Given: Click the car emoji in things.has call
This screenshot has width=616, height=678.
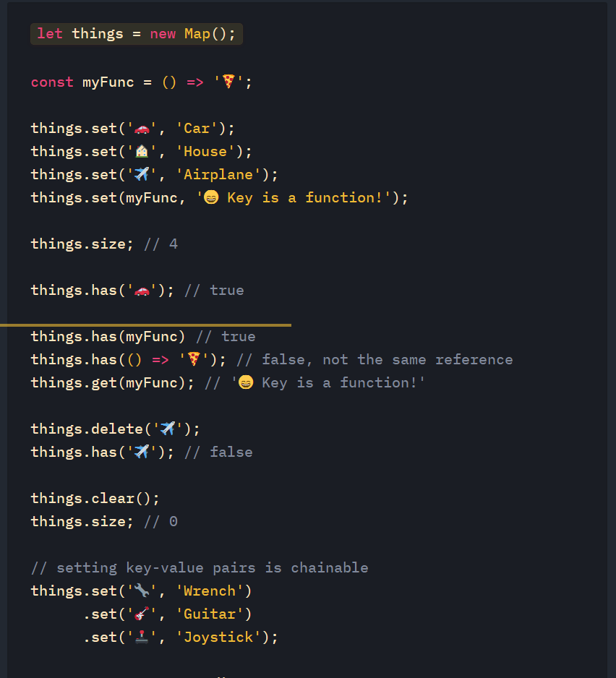Looking at the screenshot, I should pyautogui.click(x=142, y=291).
